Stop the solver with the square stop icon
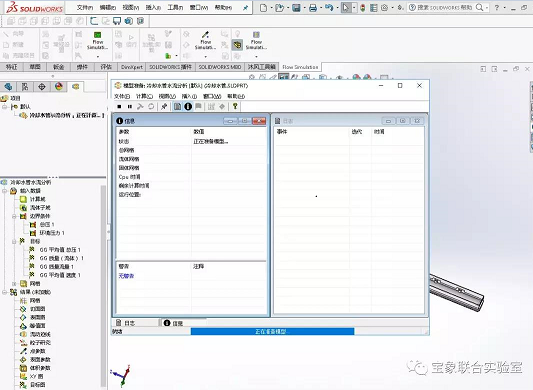 point(119,106)
